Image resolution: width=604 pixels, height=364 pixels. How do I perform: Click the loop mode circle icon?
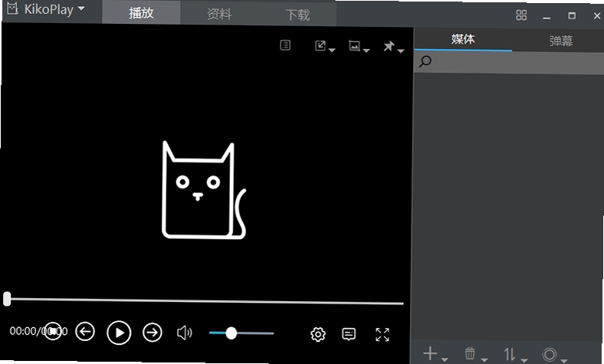pos(550,355)
